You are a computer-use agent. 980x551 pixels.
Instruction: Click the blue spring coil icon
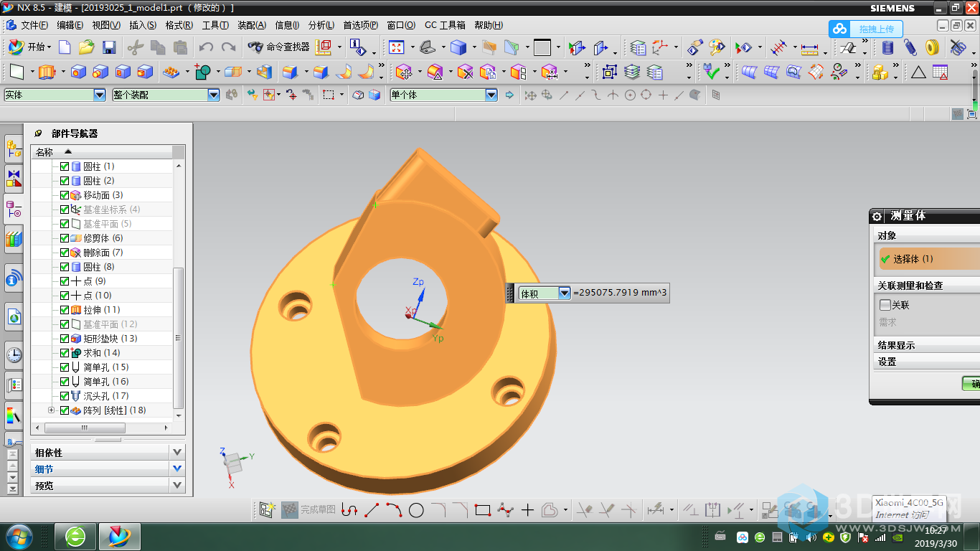coord(910,48)
